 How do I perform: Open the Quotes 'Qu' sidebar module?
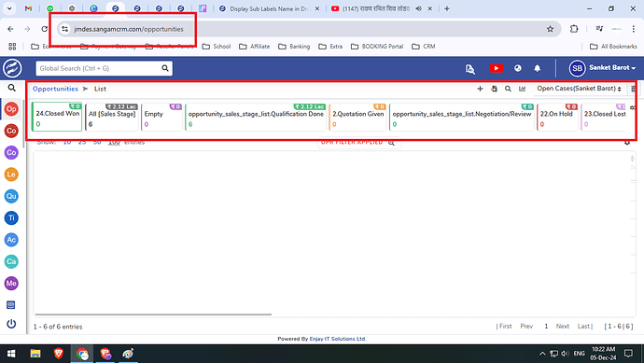(x=11, y=196)
